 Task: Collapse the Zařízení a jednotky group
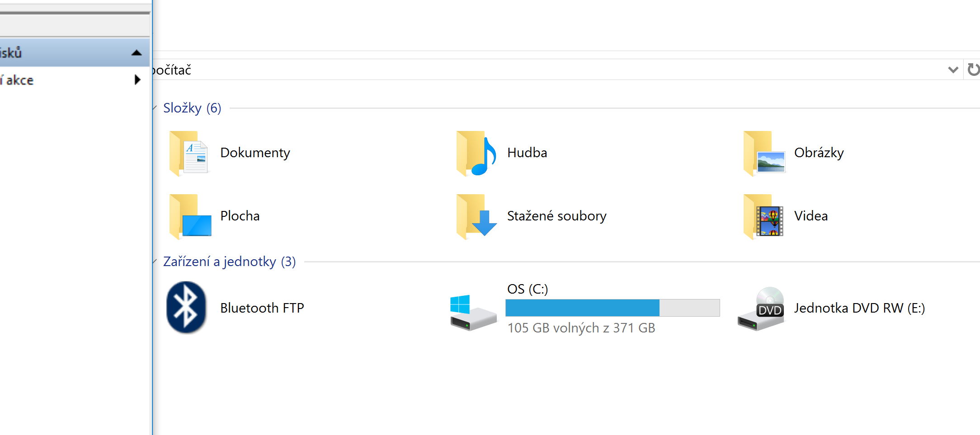click(155, 262)
